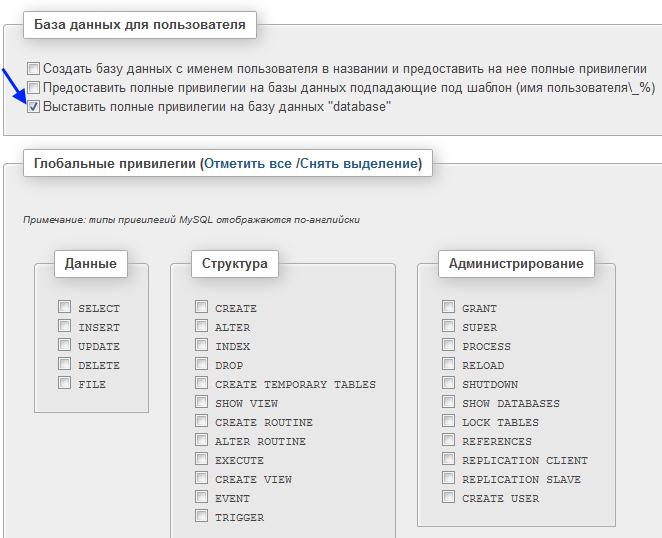The image size is (662, 538).
Task: Check the FILE privilege box
Action: coord(64,383)
